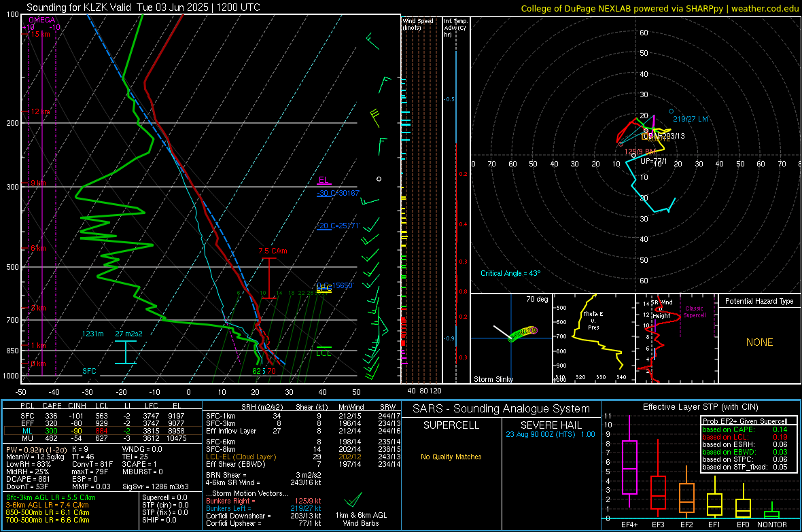Click the green LCL label on the skew-T
This screenshot has width=802, height=532.
324,353
